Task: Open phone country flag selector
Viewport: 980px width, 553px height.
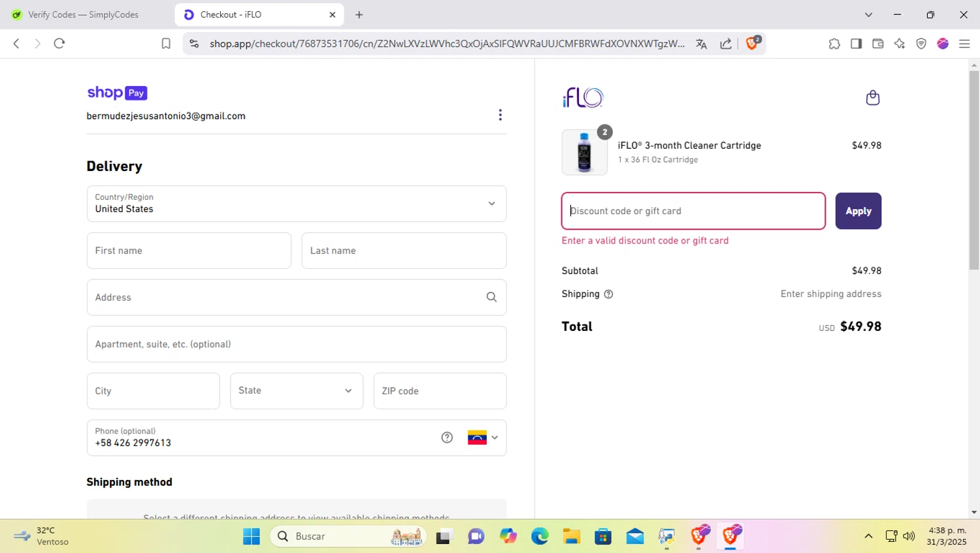Action: [x=483, y=437]
